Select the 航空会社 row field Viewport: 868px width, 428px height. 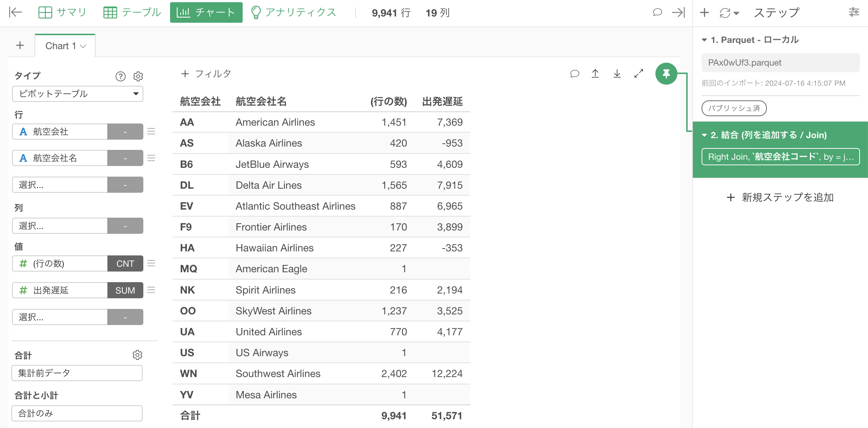tap(60, 132)
